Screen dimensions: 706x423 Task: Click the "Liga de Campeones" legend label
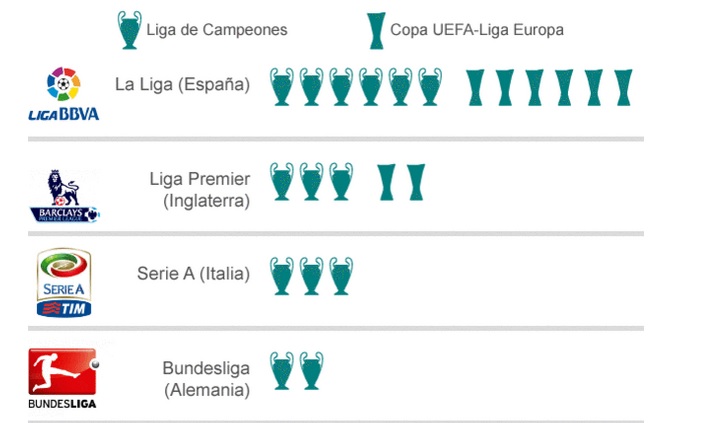tap(217, 30)
